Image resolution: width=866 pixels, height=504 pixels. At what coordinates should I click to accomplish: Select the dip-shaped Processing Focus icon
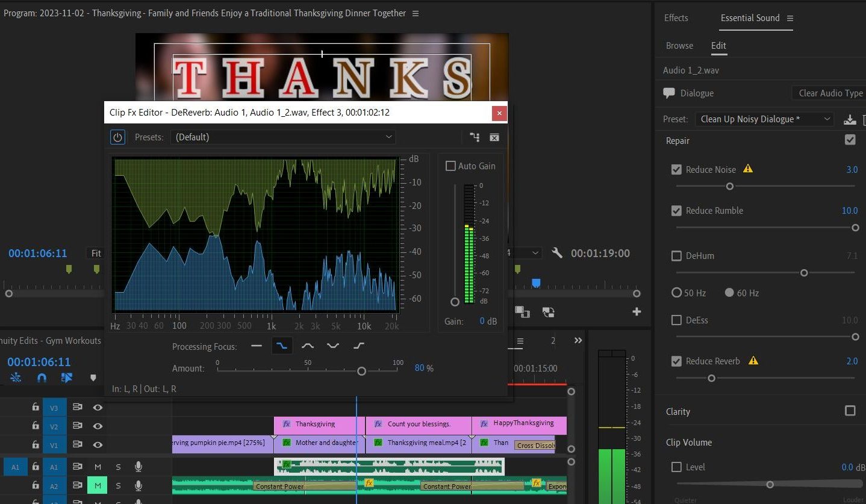tap(333, 346)
